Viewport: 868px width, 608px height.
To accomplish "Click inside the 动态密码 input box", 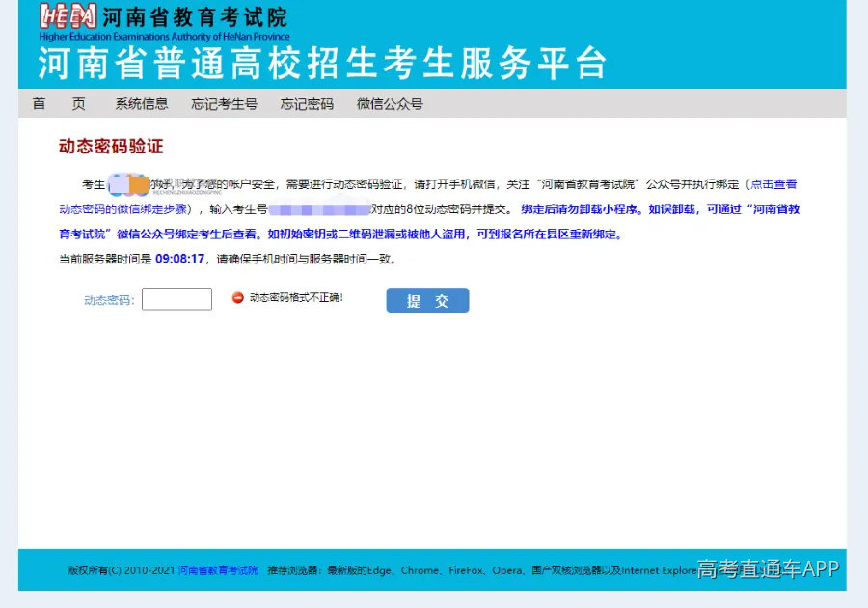I will (x=176, y=298).
